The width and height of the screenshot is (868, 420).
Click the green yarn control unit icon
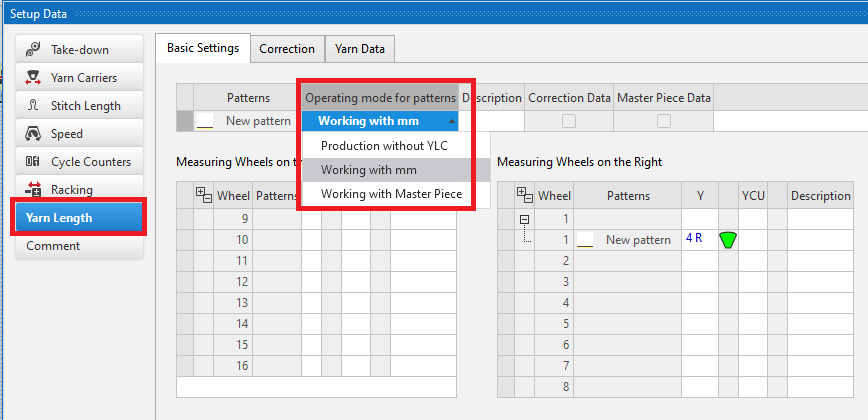pyautogui.click(x=727, y=240)
